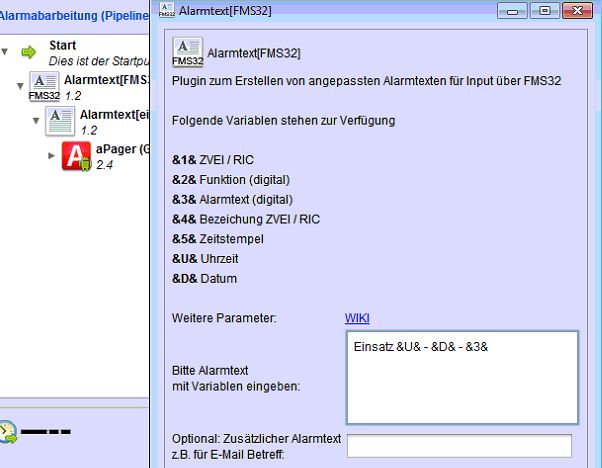Expand the aPager tree node
Viewport: 602px width, 468px height.
52,155
